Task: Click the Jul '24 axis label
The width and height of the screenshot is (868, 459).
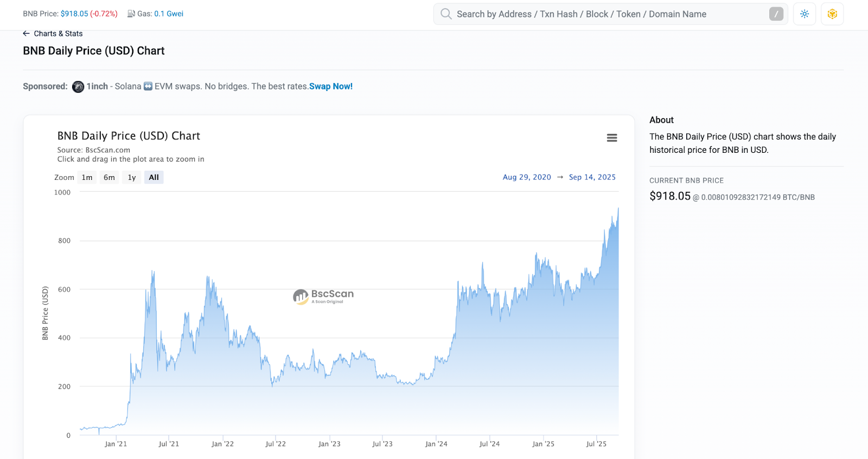Action: [x=489, y=444]
